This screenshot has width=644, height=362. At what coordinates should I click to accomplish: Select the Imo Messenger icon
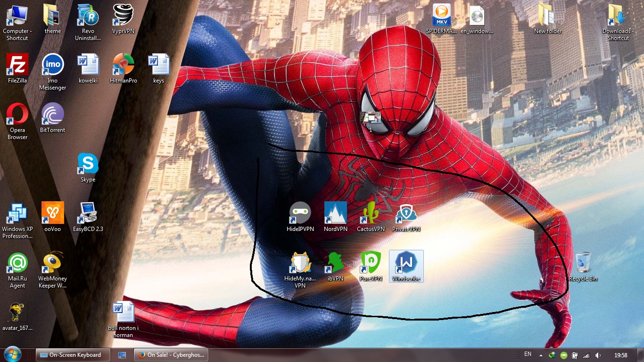tap(53, 72)
